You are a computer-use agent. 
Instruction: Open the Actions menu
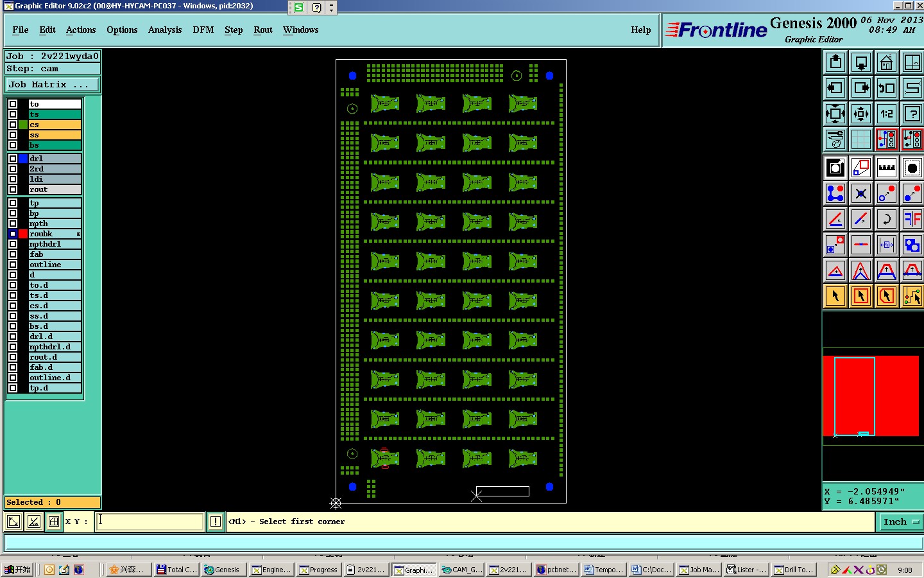tap(81, 30)
